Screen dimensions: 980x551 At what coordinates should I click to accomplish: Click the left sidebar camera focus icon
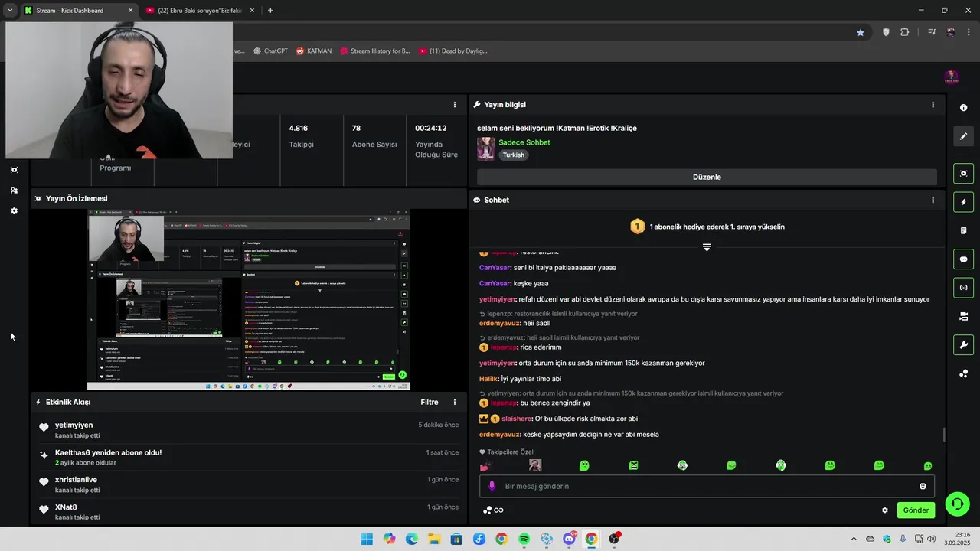coord(14,170)
